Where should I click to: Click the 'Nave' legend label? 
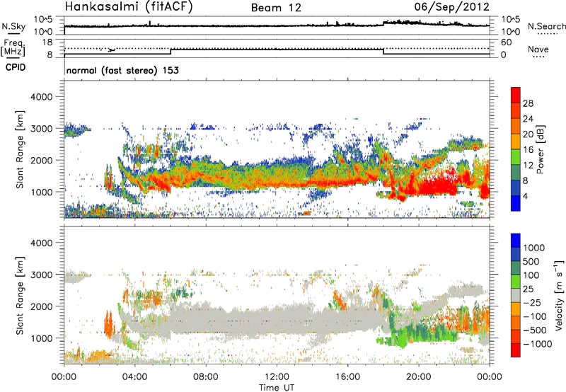pos(538,50)
